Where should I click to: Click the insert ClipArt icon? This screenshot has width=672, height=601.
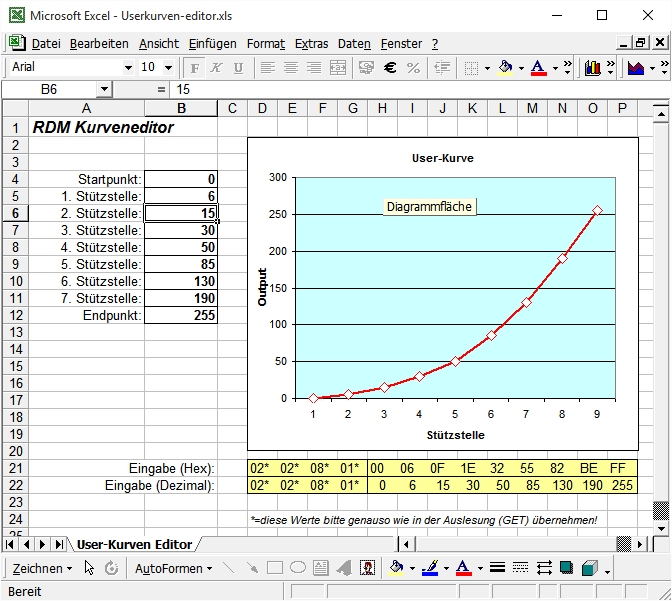(367, 568)
